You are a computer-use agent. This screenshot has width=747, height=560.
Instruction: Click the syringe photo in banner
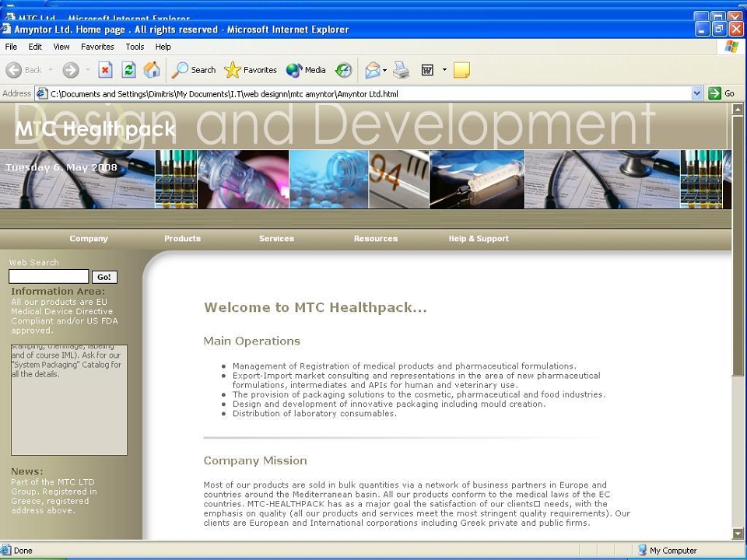coord(477,180)
